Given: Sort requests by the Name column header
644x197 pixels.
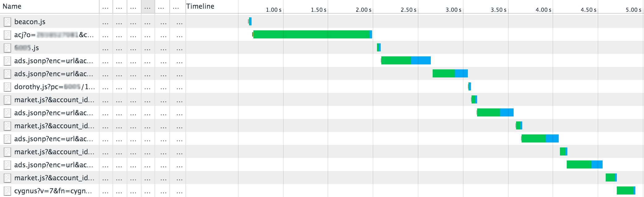Looking at the screenshot, I should [12, 7].
